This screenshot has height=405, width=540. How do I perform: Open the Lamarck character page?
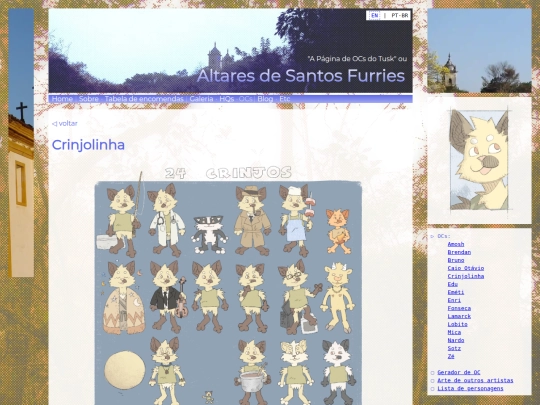pyautogui.click(x=459, y=316)
